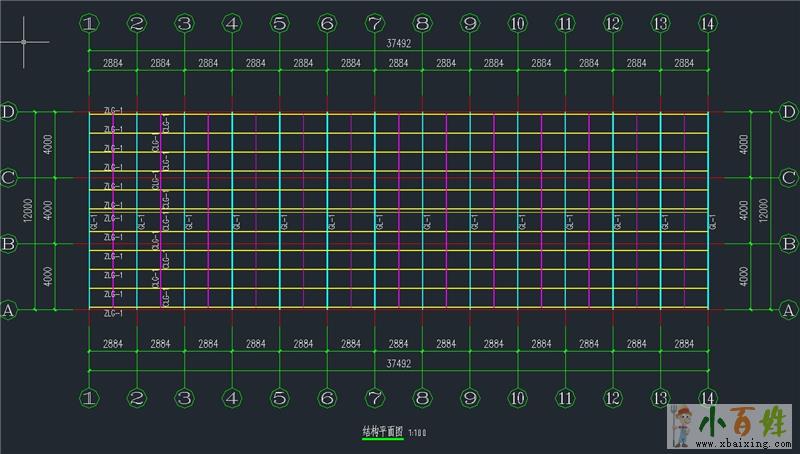Select axis bubble D on the left side

pyautogui.click(x=9, y=111)
